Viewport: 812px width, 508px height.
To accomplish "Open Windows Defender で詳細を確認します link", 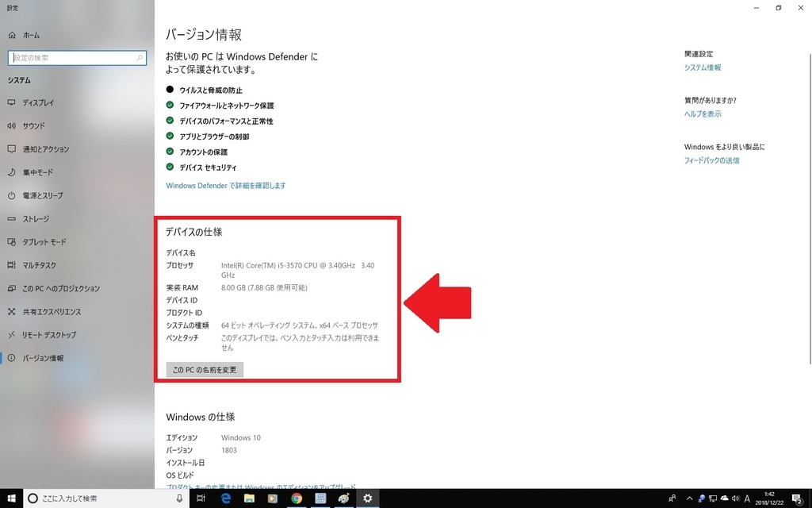I will pyautogui.click(x=226, y=186).
